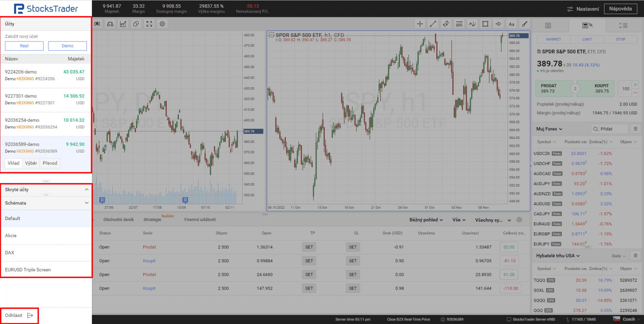644x324 pixels.
Task: Expand the Schémata section chevron
Action: [x=86, y=203]
